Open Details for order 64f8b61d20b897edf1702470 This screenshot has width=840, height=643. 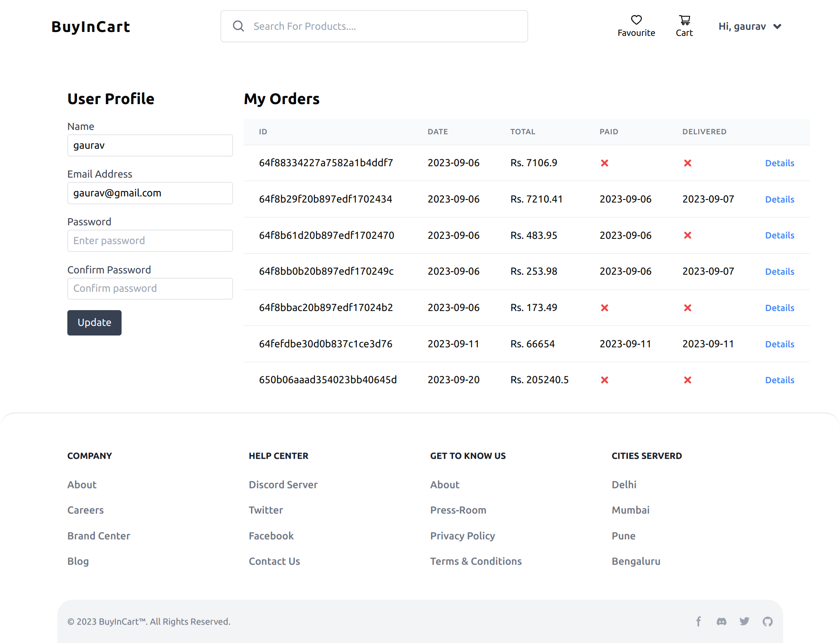pyautogui.click(x=779, y=235)
